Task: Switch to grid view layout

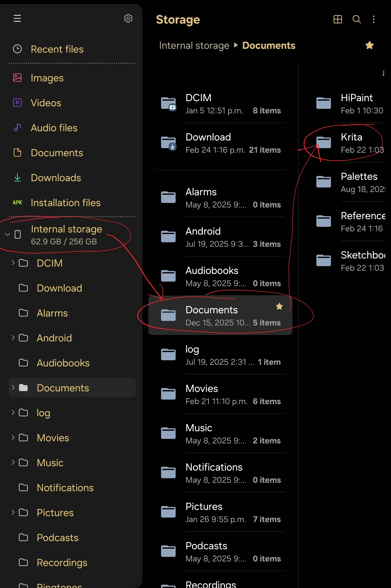Action: tap(338, 19)
